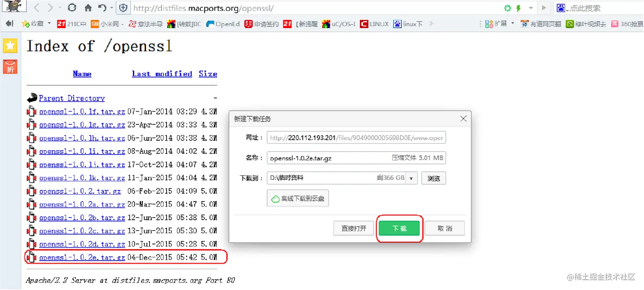The height and width of the screenshot is (290, 644).
Task: Sort listing by the Name column header
Action: [x=82, y=74]
